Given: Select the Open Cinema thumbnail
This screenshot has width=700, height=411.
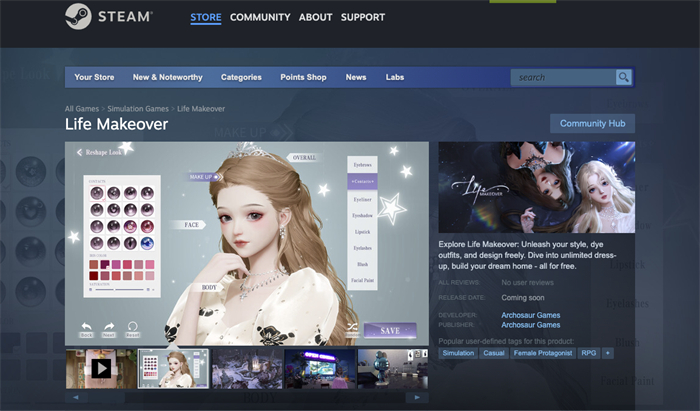Looking at the screenshot, I should (x=320, y=369).
